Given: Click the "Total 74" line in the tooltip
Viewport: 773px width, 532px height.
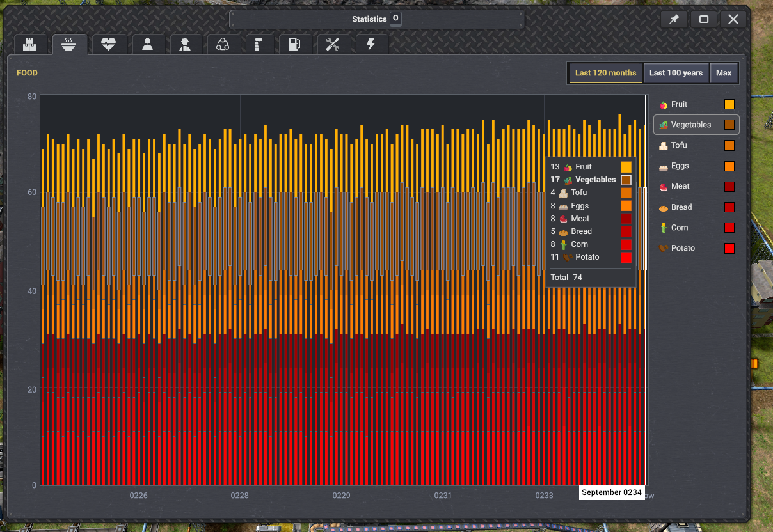Looking at the screenshot, I should tap(566, 278).
